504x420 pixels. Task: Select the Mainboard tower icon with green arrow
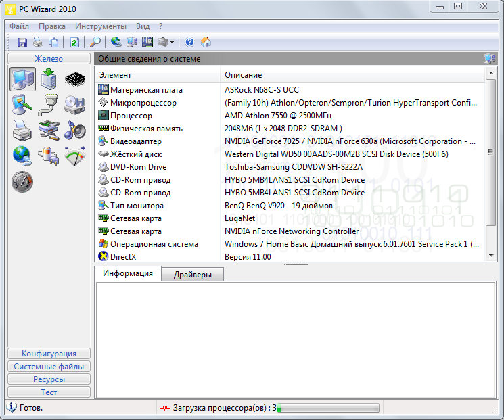point(49,79)
